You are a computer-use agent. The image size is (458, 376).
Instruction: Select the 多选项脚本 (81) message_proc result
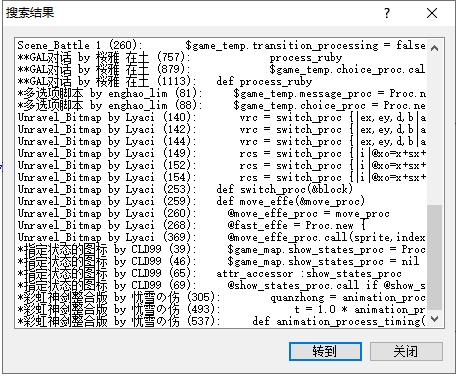(x=221, y=93)
